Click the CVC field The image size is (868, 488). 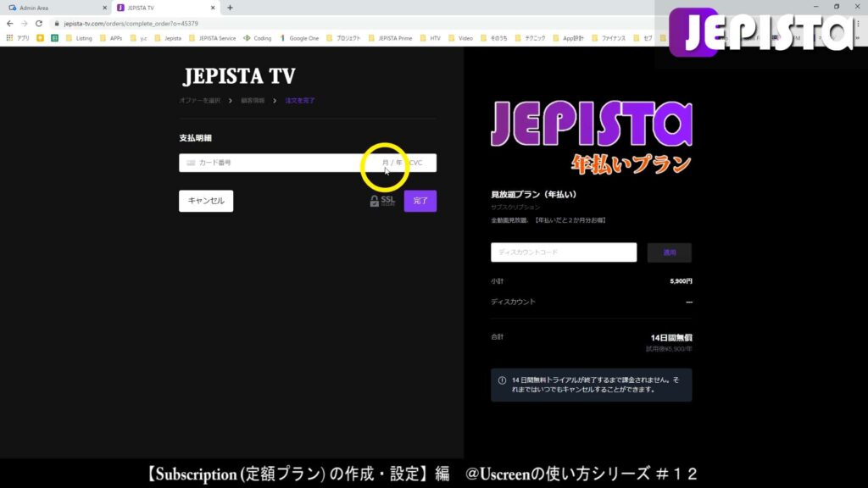point(415,163)
